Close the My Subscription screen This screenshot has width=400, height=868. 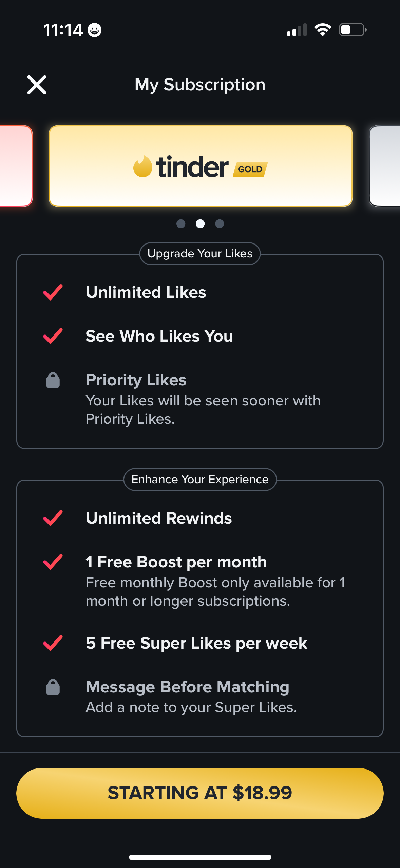click(x=37, y=85)
